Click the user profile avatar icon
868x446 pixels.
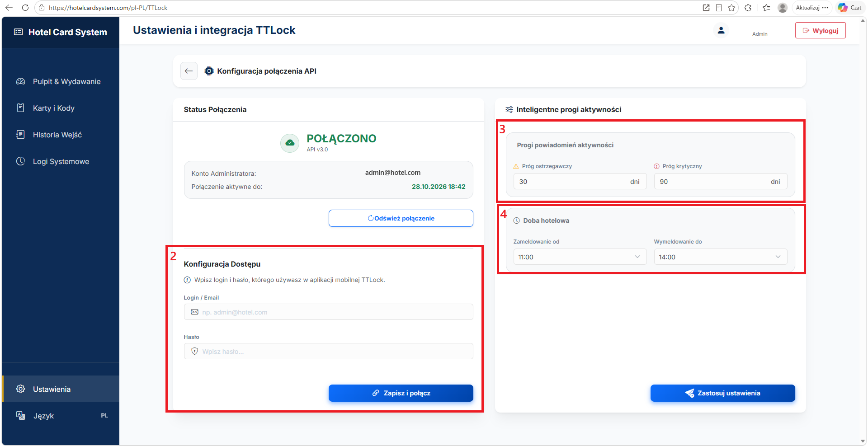(x=721, y=30)
